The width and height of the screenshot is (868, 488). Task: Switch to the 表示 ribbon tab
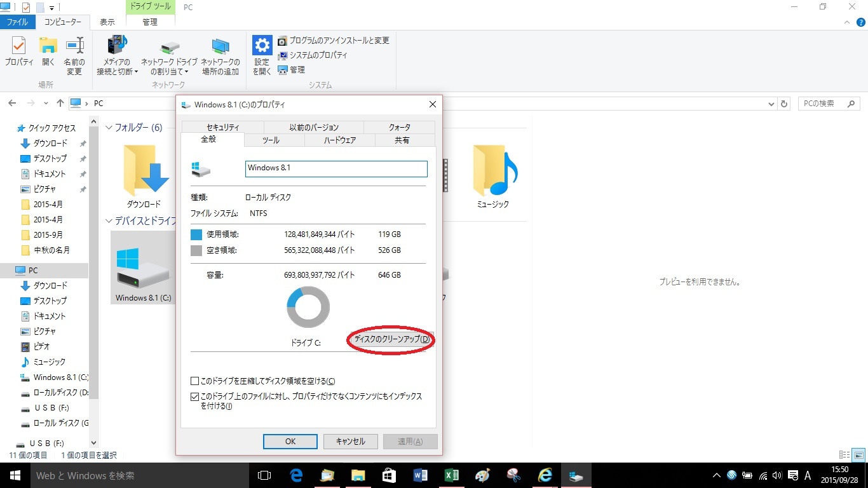(107, 22)
